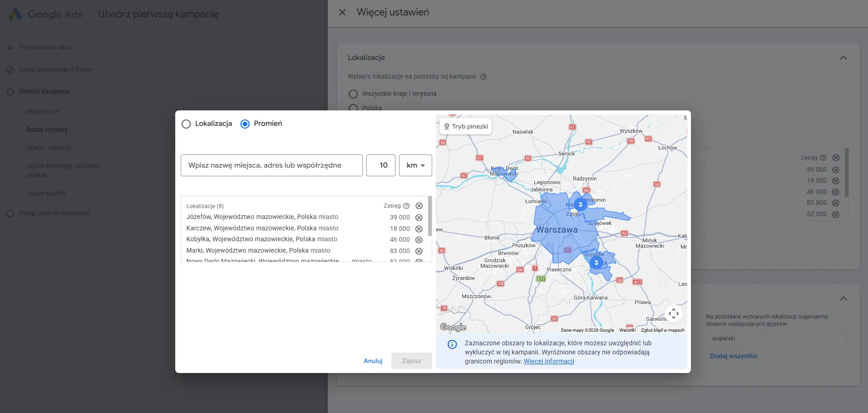Click the Google Ads logo icon
This screenshot has width=868, height=413.
15,14
